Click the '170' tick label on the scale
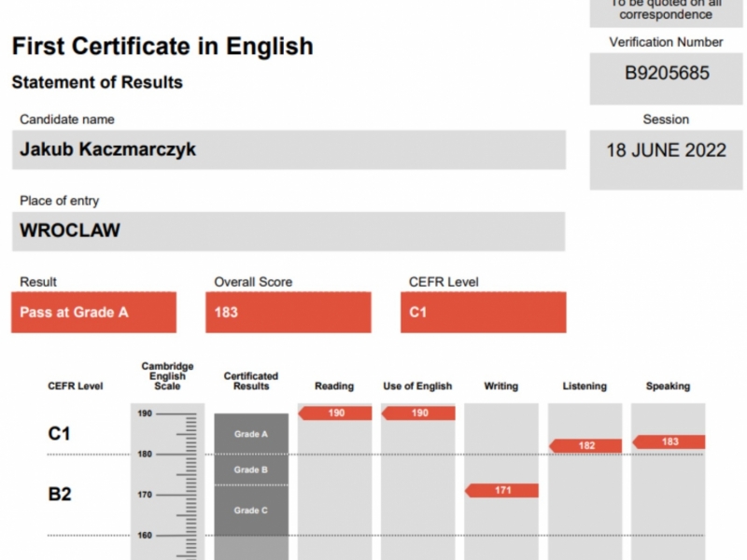 [x=145, y=495]
